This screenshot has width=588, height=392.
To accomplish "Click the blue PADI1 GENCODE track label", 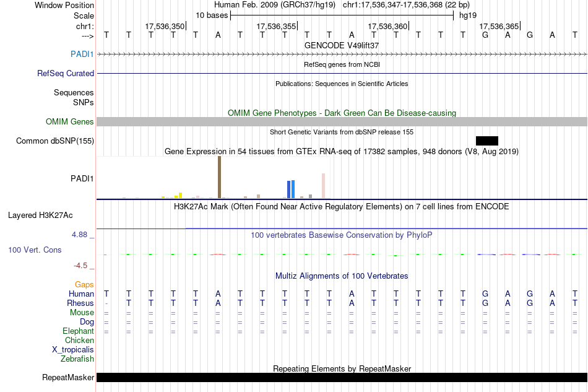I will point(82,54).
